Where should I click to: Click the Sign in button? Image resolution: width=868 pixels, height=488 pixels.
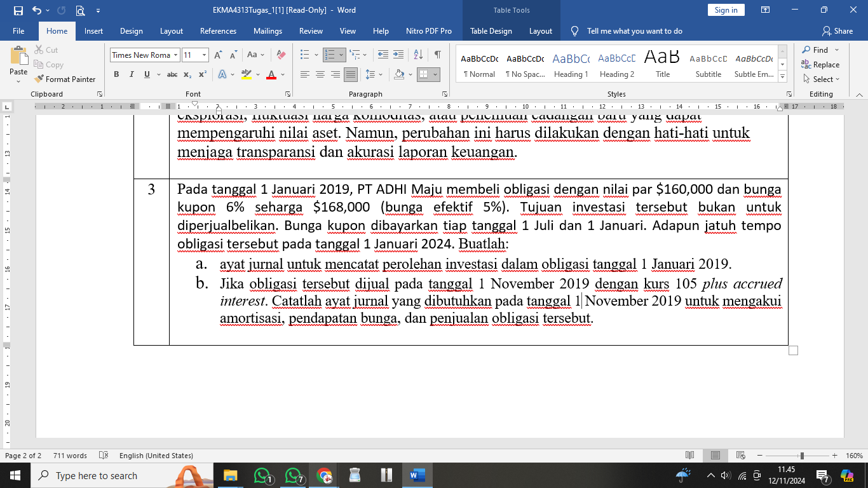click(x=726, y=10)
